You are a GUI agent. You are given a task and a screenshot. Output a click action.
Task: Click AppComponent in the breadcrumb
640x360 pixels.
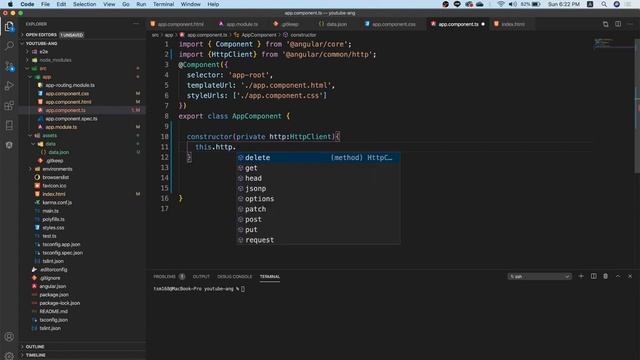(258, 35)
